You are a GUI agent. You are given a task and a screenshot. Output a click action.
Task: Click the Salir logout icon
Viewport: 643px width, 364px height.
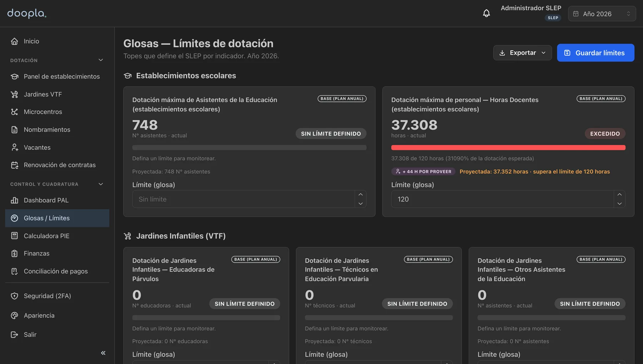tap(14, 335)
